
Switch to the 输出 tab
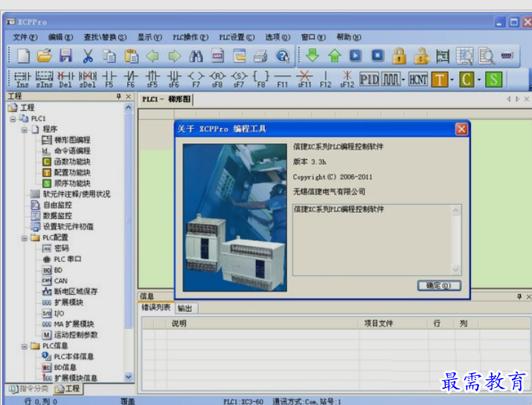click(185, 308)
